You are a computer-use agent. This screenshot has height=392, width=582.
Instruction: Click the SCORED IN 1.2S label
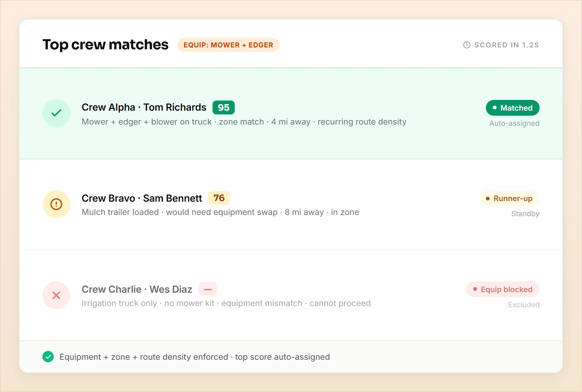pyautogui.click(x=507, y=45)
